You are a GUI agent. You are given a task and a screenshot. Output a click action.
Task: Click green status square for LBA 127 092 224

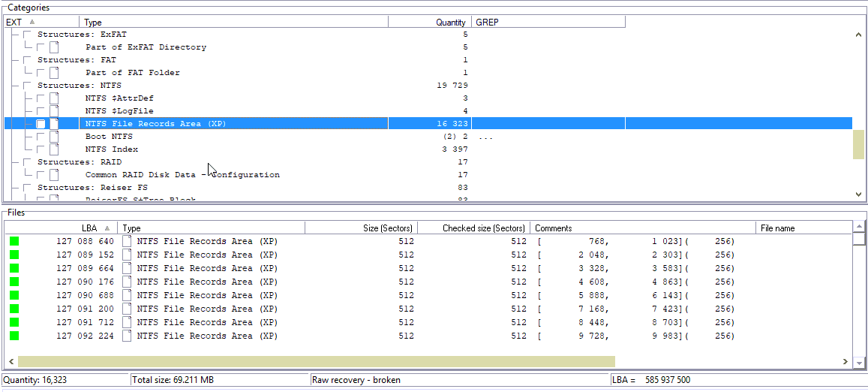tap(14, 336)
